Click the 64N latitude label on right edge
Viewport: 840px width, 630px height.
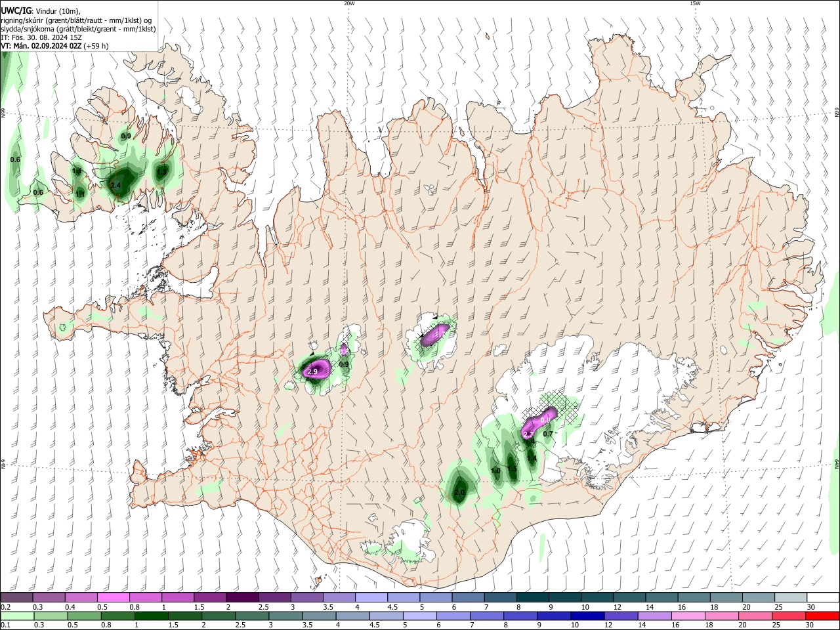(837, 463)
